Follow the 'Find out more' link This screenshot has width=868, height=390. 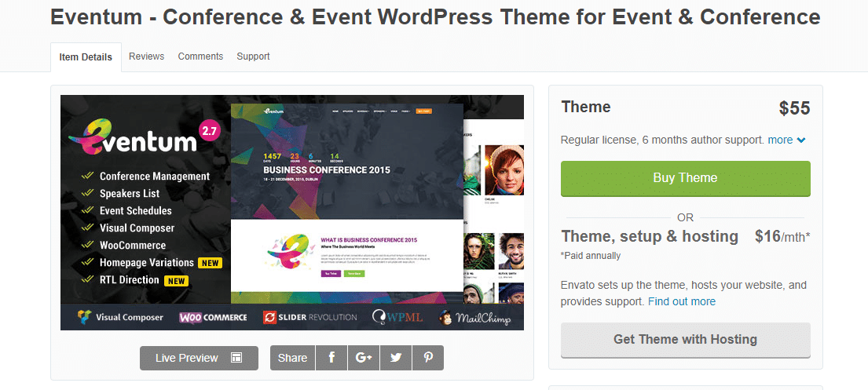click(x=682, y=301)
